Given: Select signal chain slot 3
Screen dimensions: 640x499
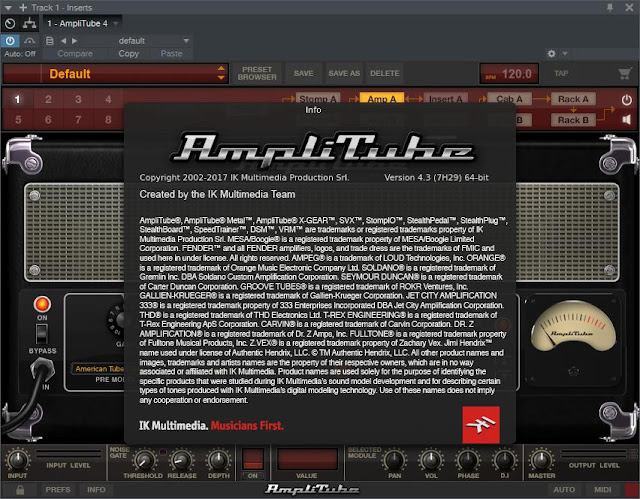Looking at the screenshot, I should pyautogui.click(x=78, y=99).
